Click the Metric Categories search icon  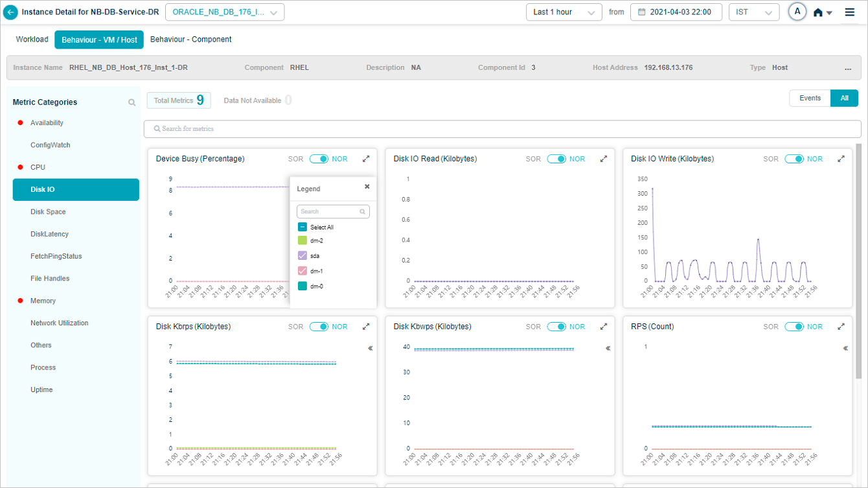132,102
